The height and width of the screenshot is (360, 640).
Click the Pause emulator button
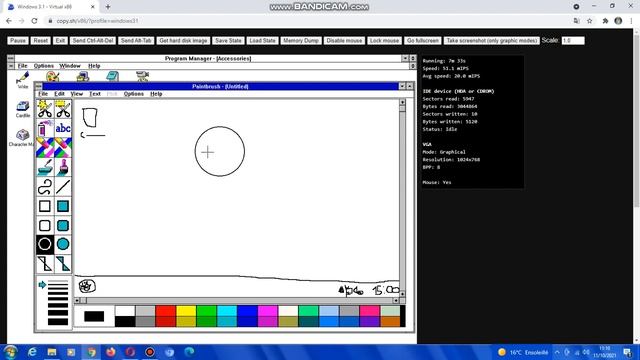(18, 40)
